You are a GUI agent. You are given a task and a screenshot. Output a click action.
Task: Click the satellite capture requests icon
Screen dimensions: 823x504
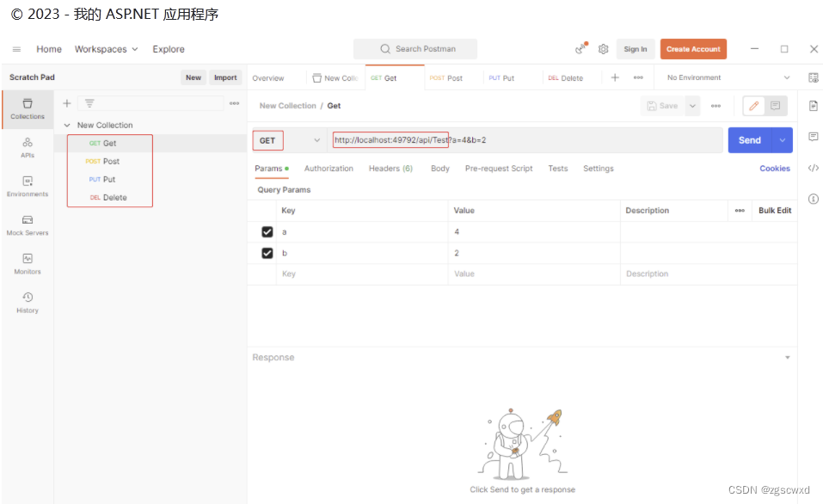coord(581,49)
